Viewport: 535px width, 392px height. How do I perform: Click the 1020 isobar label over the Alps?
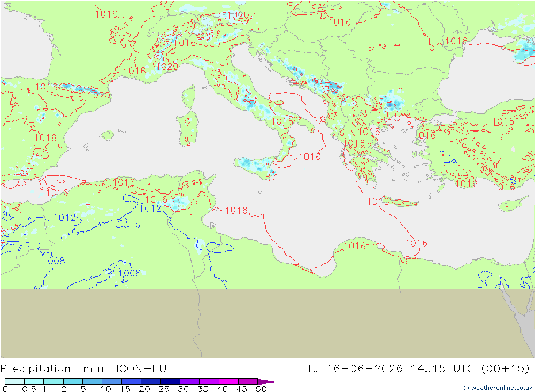click(x=238, y=16)
